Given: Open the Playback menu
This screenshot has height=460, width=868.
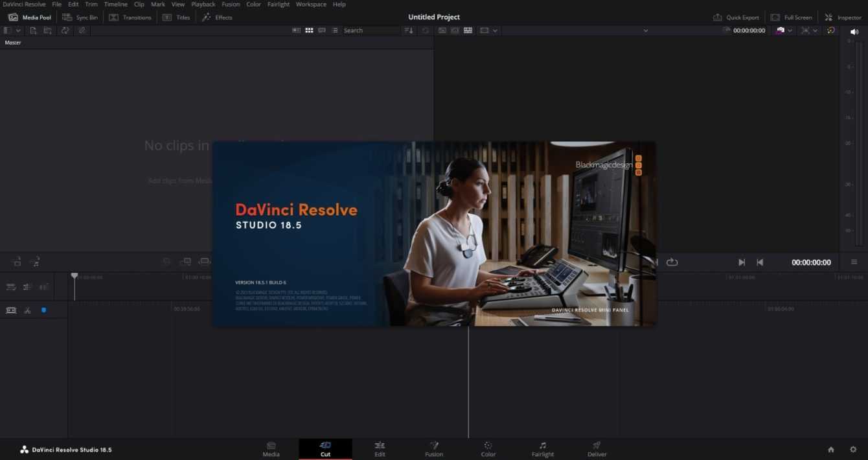Looking at the screenshot, I should pos(203,4).
